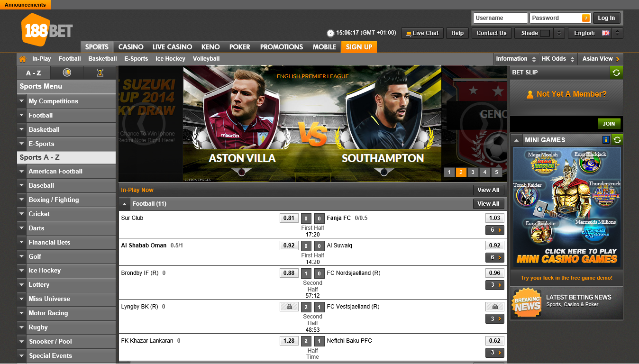Collapse the Football (11) in-play section
This screenshot has width=639, height=364.
pos(124,204)
